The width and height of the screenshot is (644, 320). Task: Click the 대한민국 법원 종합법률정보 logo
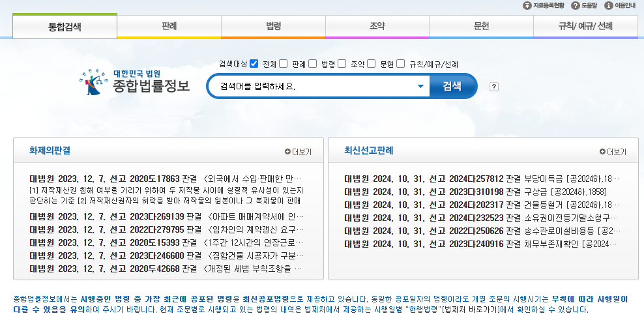point(135,82)
